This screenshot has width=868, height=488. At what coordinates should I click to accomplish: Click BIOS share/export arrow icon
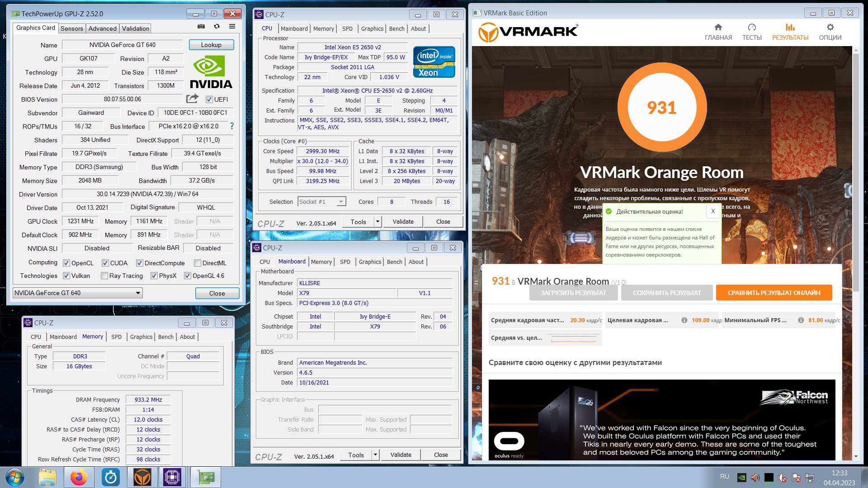(x=193, y=99)
